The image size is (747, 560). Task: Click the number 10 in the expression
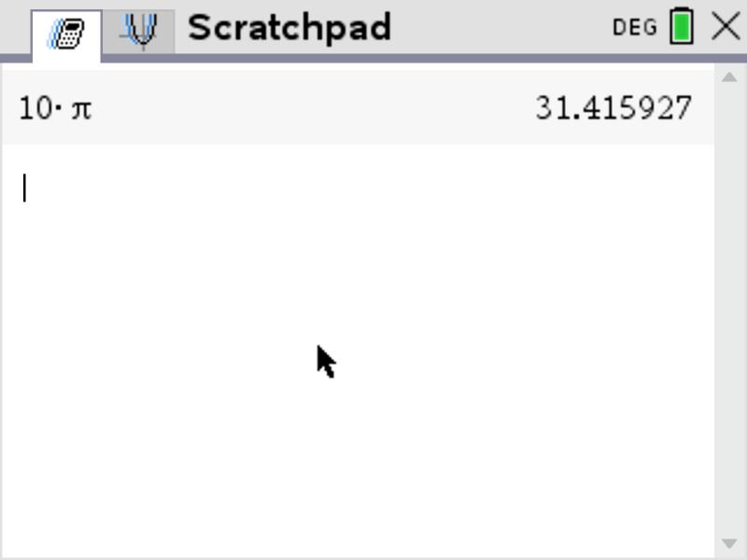click(x=35, y=108)
